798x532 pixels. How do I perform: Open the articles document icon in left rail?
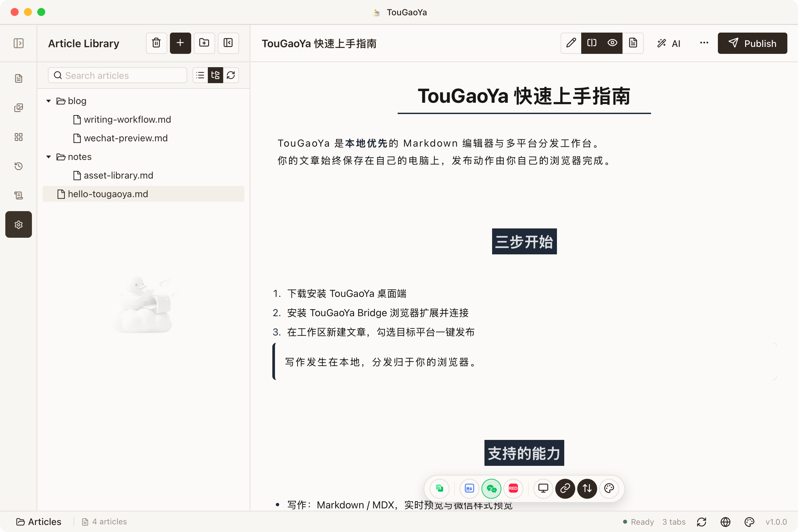(19, 78)
